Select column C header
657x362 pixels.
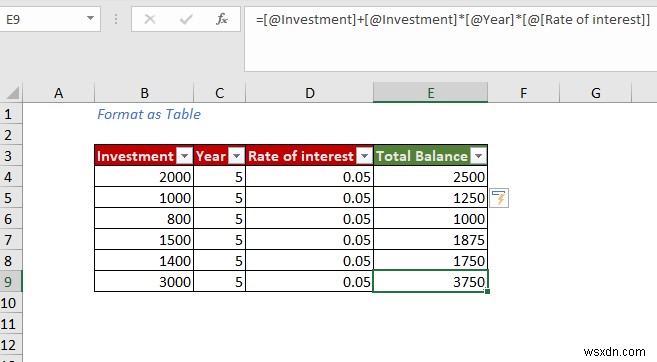220,93
